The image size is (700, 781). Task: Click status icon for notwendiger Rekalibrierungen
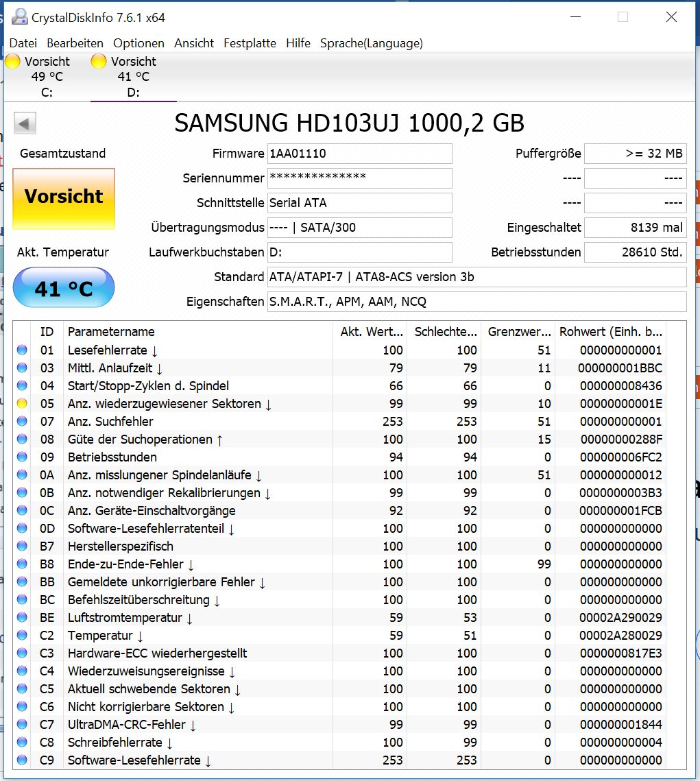22,492
